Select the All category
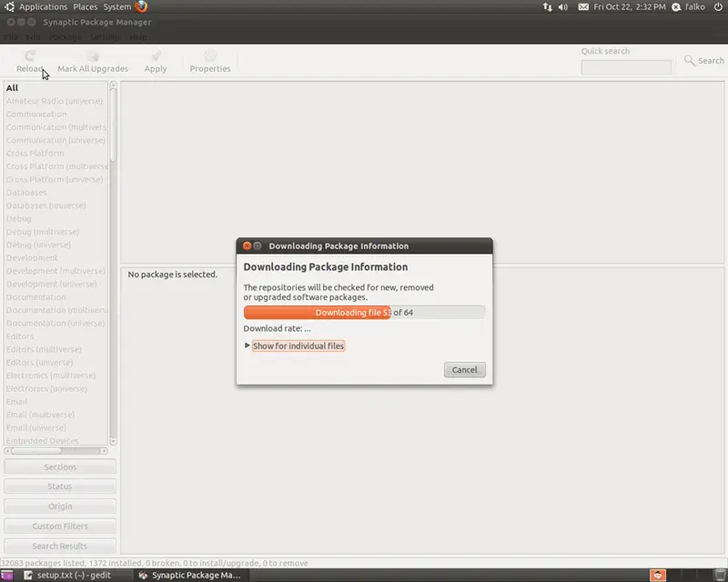Image resolution: width=728 pixels, height=582 pixels. (12, 87)
